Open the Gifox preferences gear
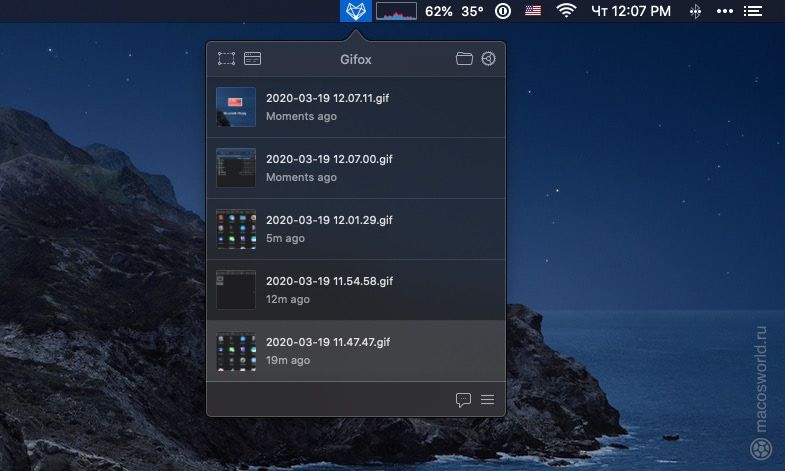Image resolution: width=785 pixels, height=471 pixels. pos(489,59)
